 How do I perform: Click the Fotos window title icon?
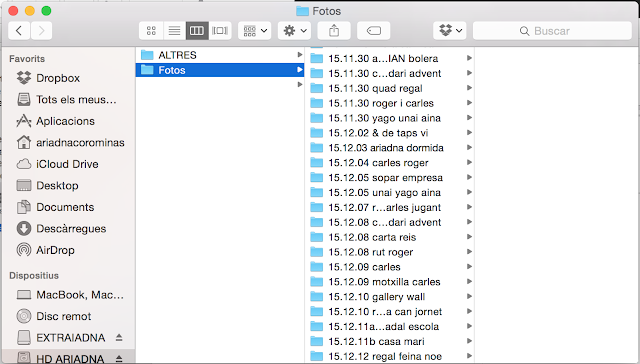coord(302,11)
